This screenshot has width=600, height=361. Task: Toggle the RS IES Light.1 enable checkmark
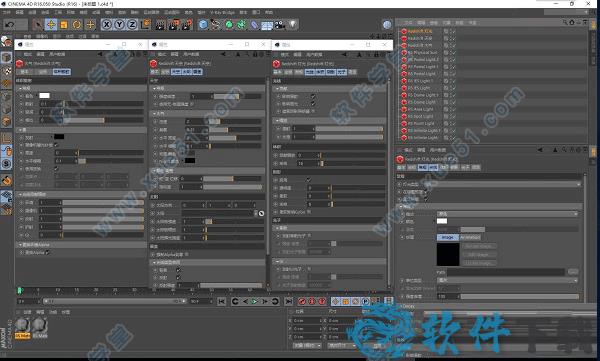[x=453, y=81]
